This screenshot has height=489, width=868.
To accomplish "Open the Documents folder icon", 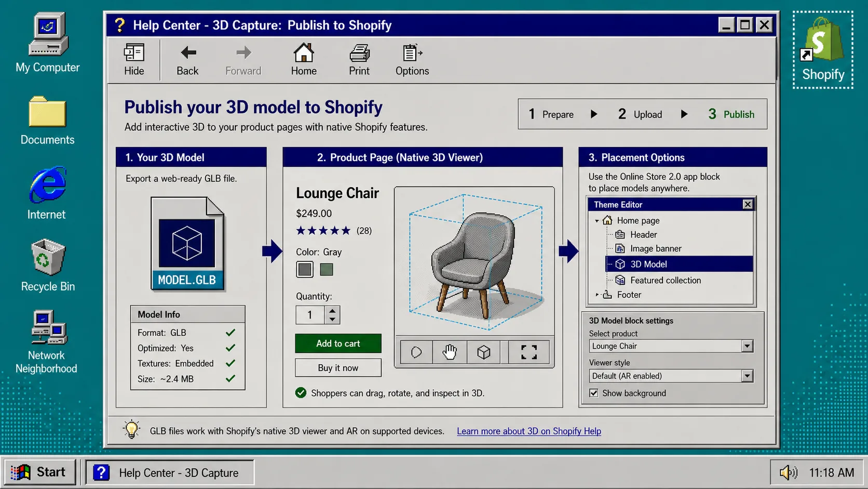I will pyautogui.click(x=47, y=121).
